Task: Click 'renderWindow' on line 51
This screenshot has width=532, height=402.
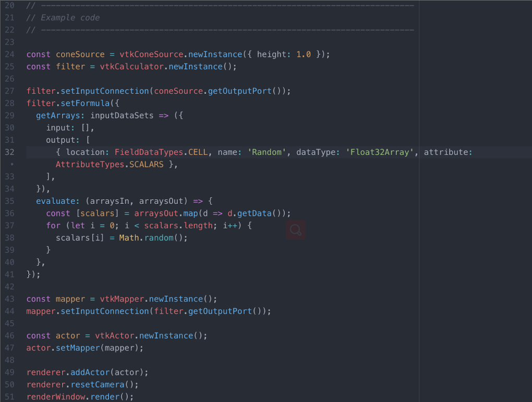Action: tap(56, 397)
